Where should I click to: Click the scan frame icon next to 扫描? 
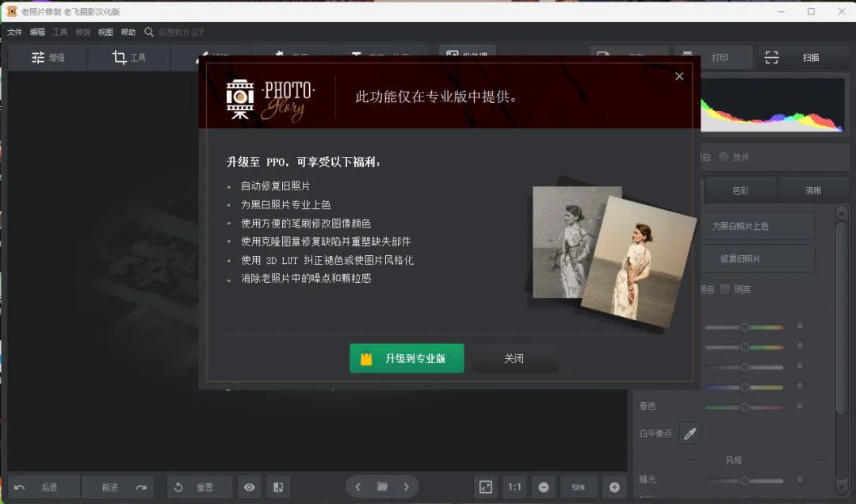click(x=771, y=57)
